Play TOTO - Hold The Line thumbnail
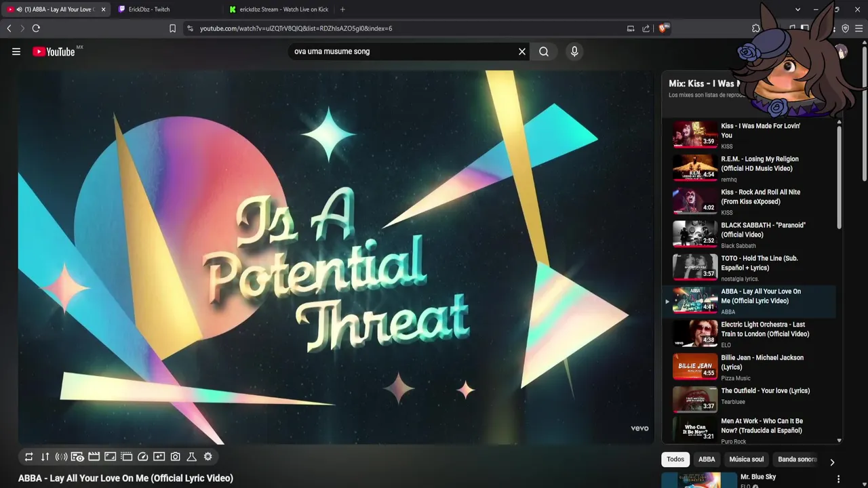868x488 pixels. pyautogui.click(x=694, y=267)
